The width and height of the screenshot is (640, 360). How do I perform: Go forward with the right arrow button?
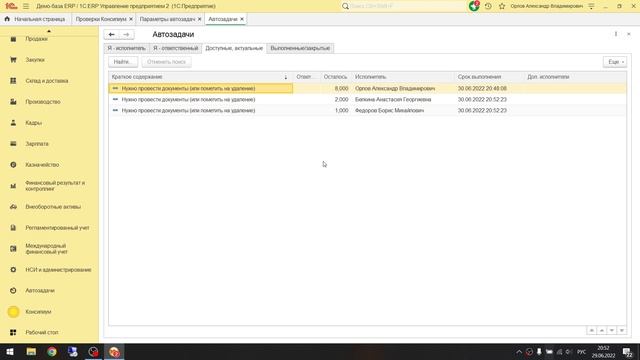pos(127,35)
